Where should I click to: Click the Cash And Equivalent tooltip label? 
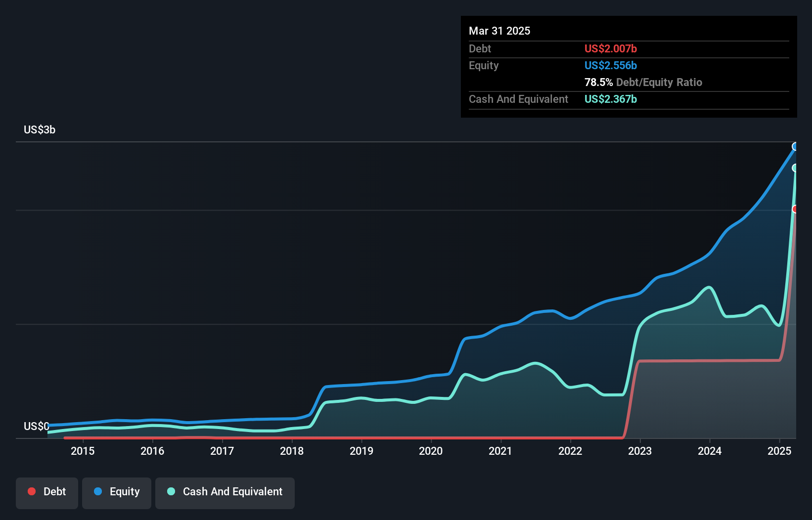[x=519, y=99]
